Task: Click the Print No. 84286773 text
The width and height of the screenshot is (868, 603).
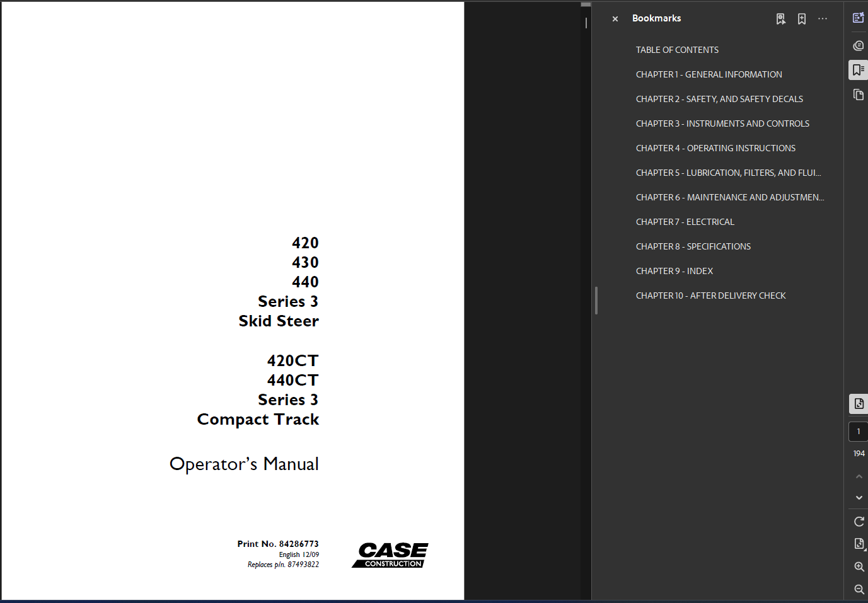Action: pyautogui.click(x=278, y=544)
